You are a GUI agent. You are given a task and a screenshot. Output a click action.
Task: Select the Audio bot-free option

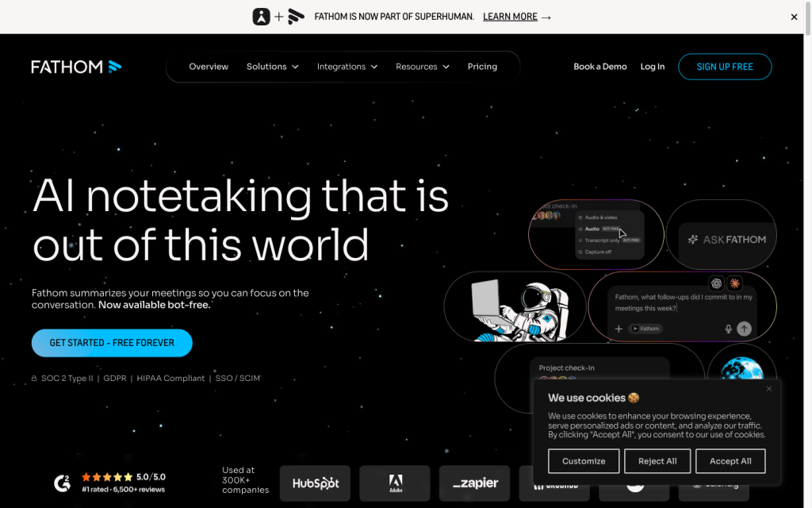coord(599,229)
